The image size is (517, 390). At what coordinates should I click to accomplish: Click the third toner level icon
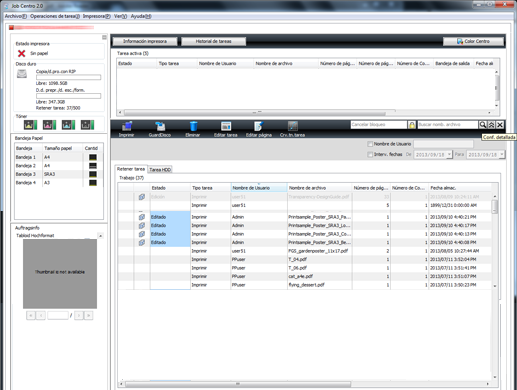coord(68,125)
